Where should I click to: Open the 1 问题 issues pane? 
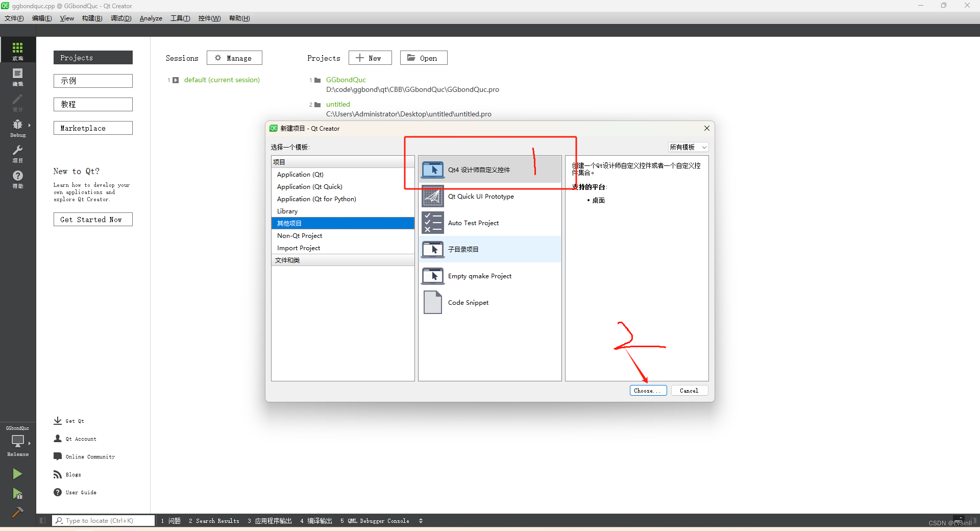[170, 521]
